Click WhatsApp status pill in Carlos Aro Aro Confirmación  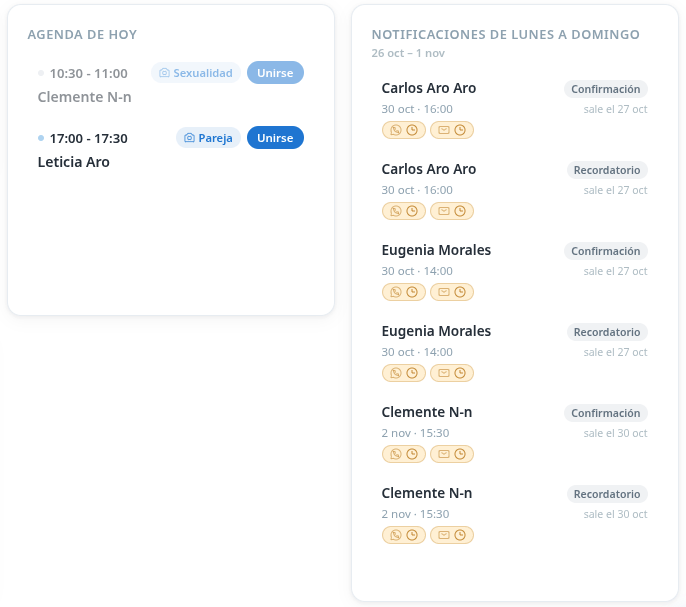tap(403, 130)
